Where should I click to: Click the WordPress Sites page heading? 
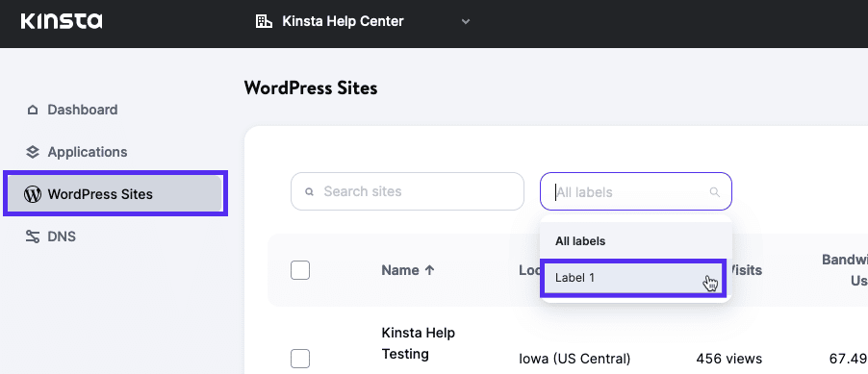click(311, 88)
